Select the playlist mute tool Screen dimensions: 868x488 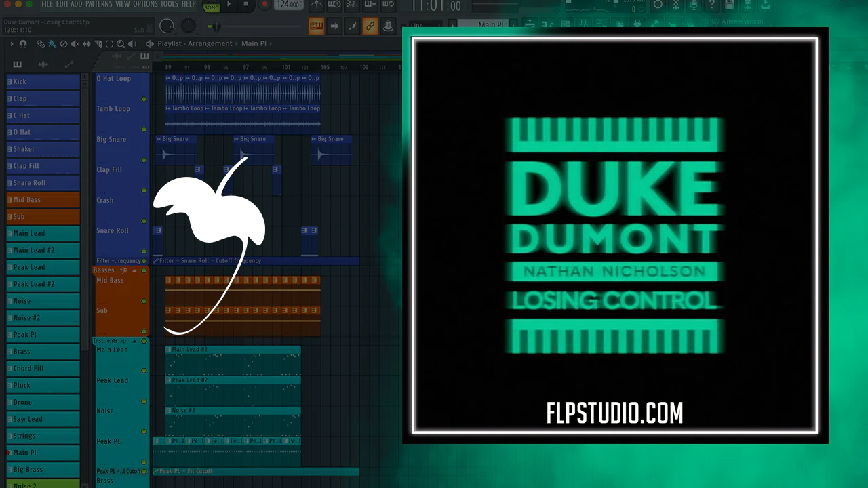pos(75,44)
